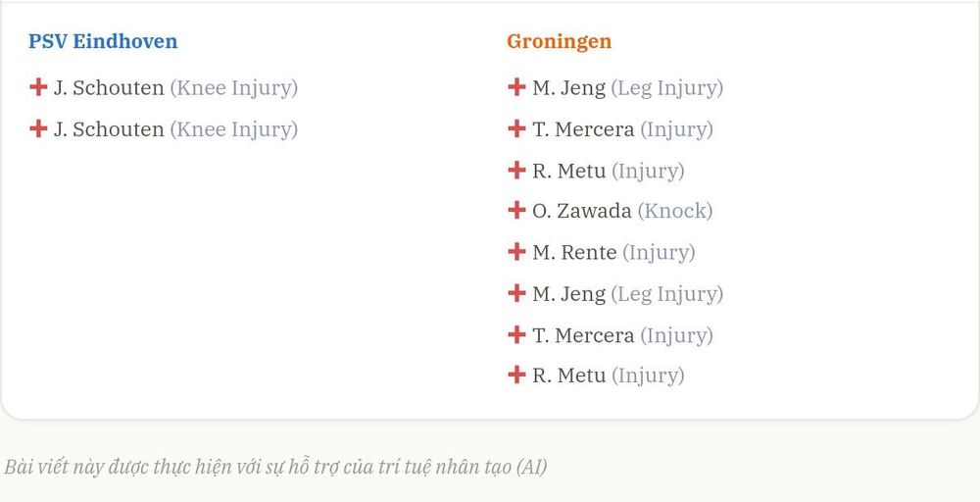Image resolution: width=980 pixels, height=502 pixels.
Task: Select the M. Rente player name
Action: coord(574,252)
